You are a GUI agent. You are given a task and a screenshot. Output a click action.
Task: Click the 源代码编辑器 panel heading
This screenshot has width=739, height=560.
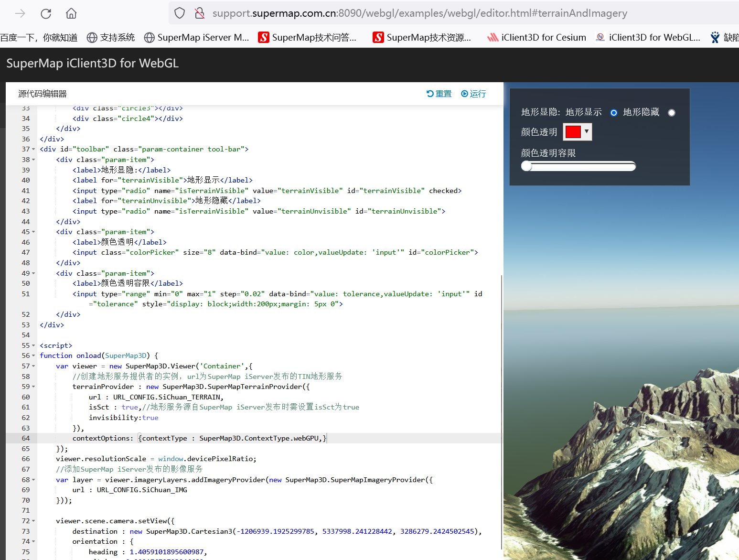coord(43,94)
